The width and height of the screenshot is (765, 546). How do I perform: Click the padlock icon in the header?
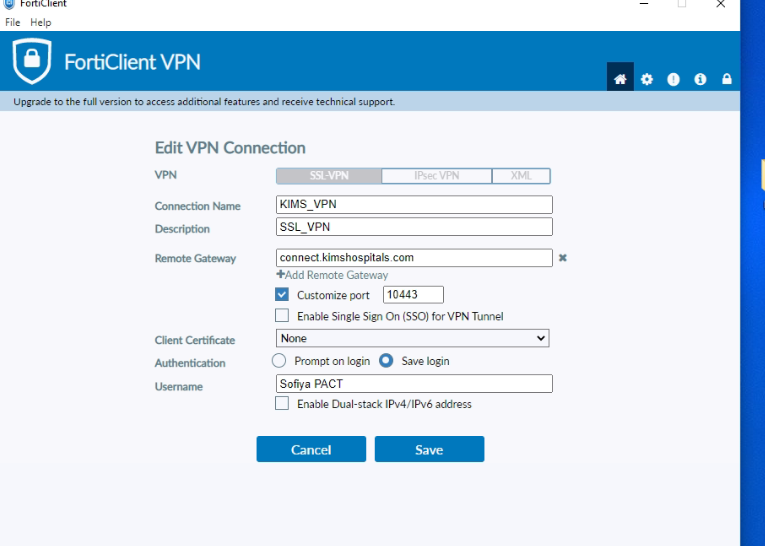pos(727,79)
